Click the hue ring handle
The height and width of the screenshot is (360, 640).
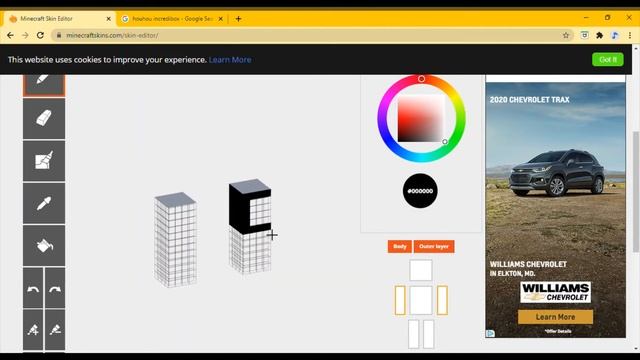421,79
